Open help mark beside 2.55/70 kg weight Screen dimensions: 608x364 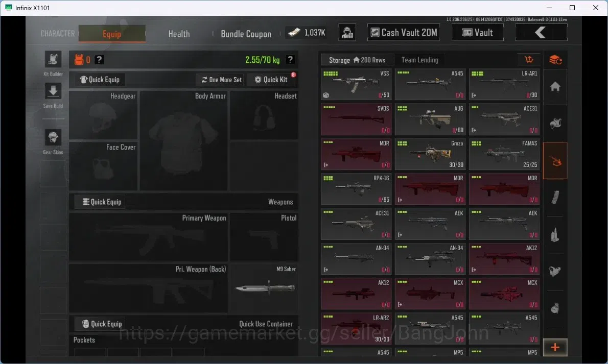click(290, 60)
